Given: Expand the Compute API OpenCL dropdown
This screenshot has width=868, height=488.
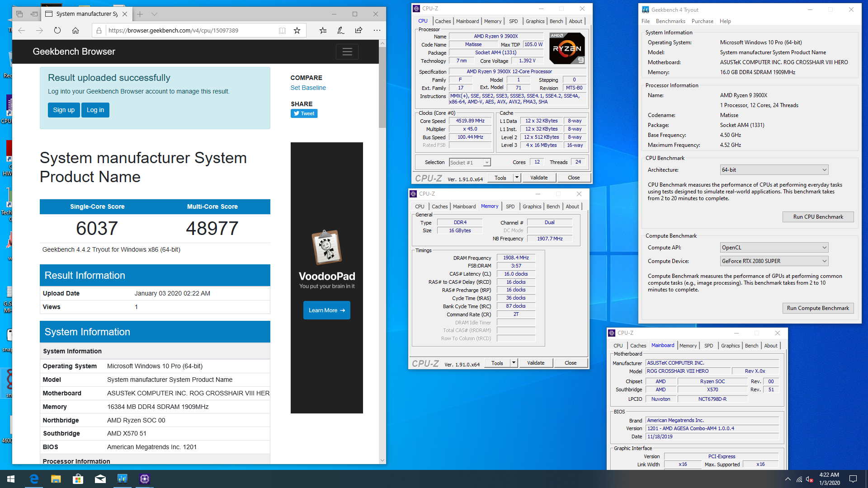Looking at the screenshot, I should (774, 248).
